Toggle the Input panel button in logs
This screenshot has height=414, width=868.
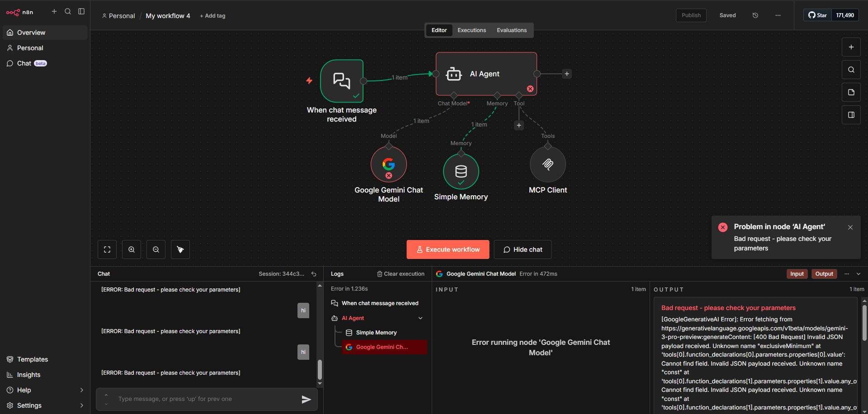tap(797, 274)
